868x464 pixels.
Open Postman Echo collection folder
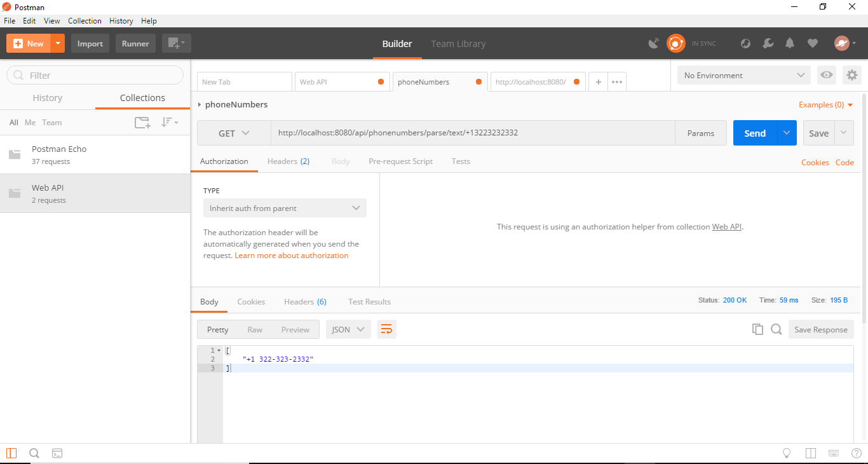(95, 154)
